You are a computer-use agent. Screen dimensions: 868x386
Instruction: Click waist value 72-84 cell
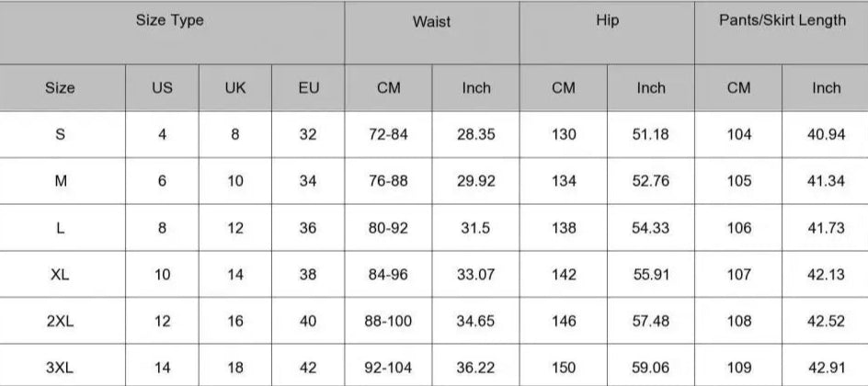click(388, 134)
